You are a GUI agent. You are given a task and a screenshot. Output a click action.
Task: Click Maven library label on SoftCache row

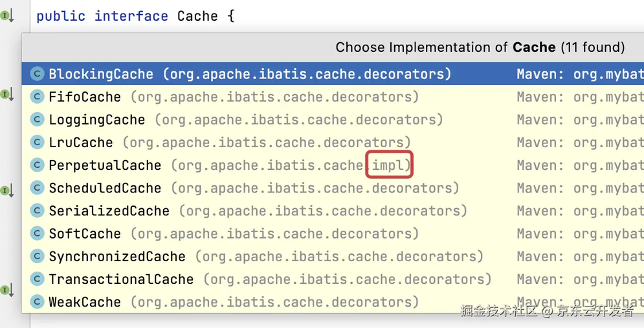pyautogui.click(x=581, y=233)
